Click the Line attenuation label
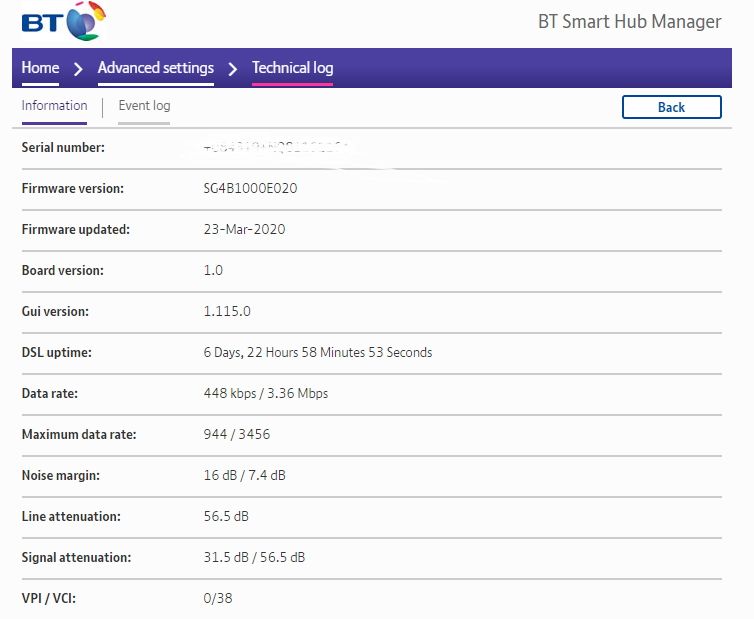 click(71, 516)
